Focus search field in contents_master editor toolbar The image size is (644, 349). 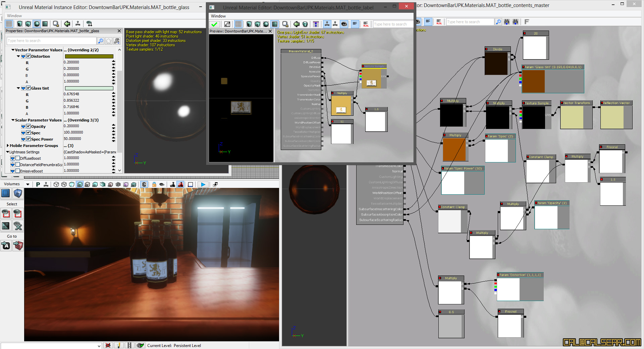(x=470, y=22)
